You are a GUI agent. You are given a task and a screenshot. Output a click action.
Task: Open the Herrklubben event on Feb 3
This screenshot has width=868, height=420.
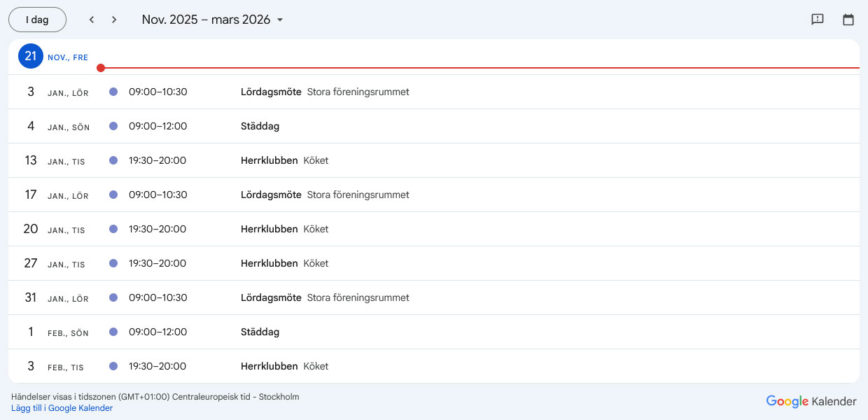pyautogui.click(x=269, y=366)
